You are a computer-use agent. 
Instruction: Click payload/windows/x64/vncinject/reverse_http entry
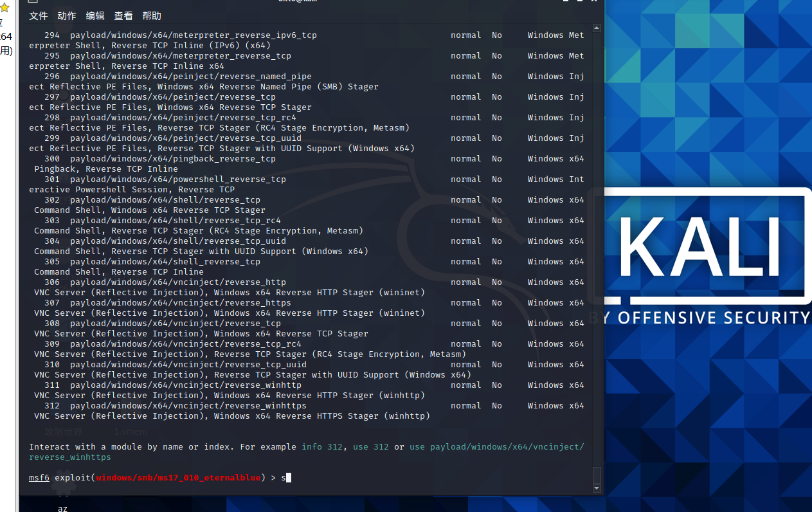[178, 282]
